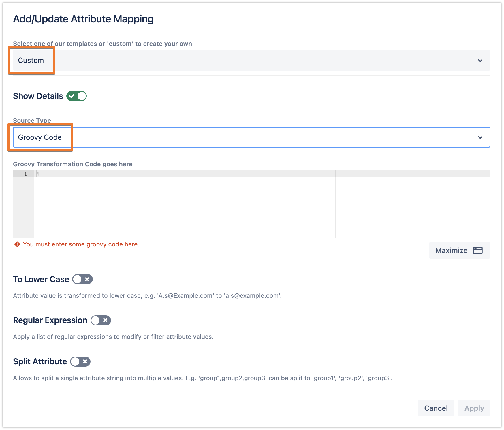This screenshot has width=504, height=430.
Task: Click the Source Type dropdown chevron arrow
Action: (480, 137)
